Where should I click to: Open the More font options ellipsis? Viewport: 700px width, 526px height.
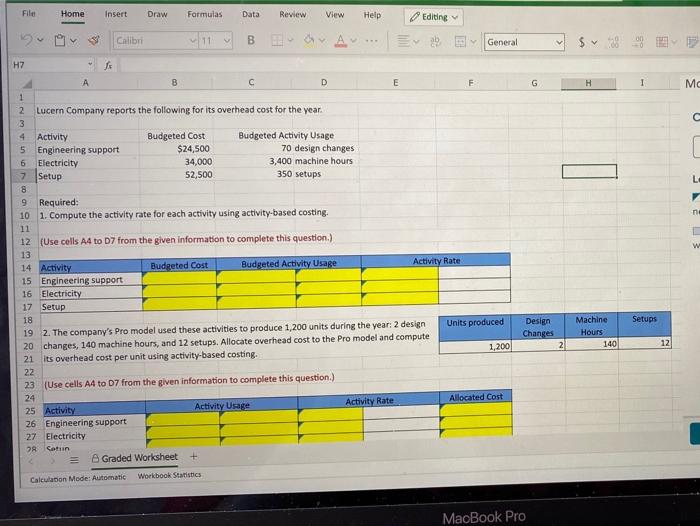[371, 41]
